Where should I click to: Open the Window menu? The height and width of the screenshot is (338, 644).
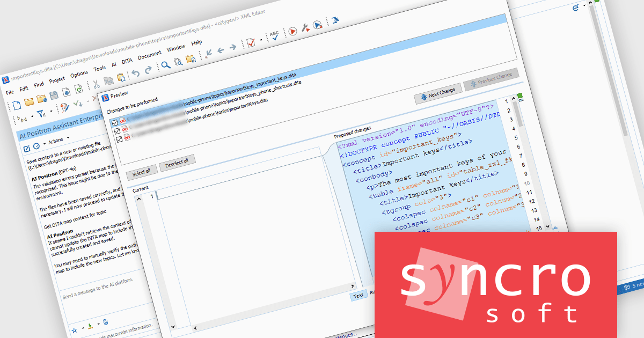pos(176,48)
